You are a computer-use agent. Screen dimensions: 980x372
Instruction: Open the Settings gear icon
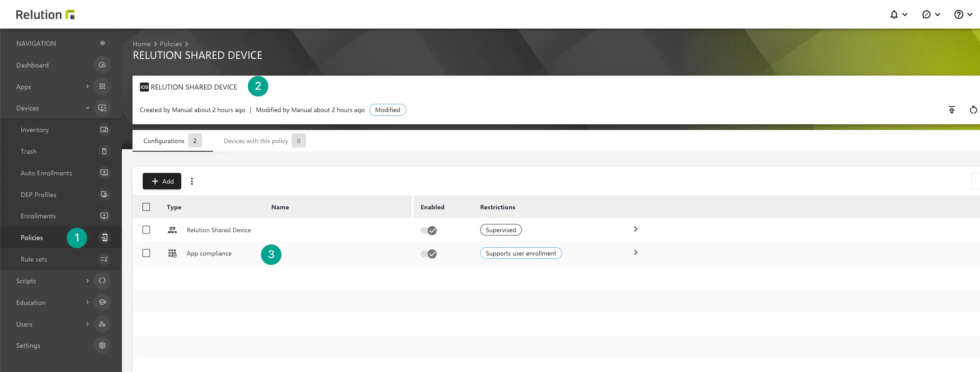point(102,345)
